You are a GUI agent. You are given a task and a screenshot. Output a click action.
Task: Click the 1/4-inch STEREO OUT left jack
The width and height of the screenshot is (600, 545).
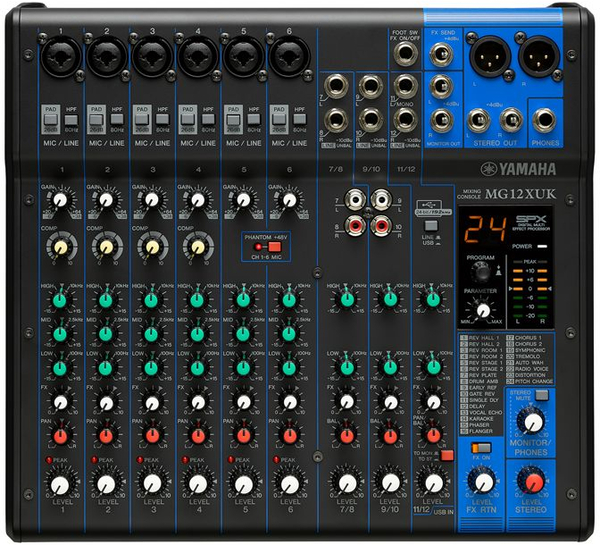[478, 120]
